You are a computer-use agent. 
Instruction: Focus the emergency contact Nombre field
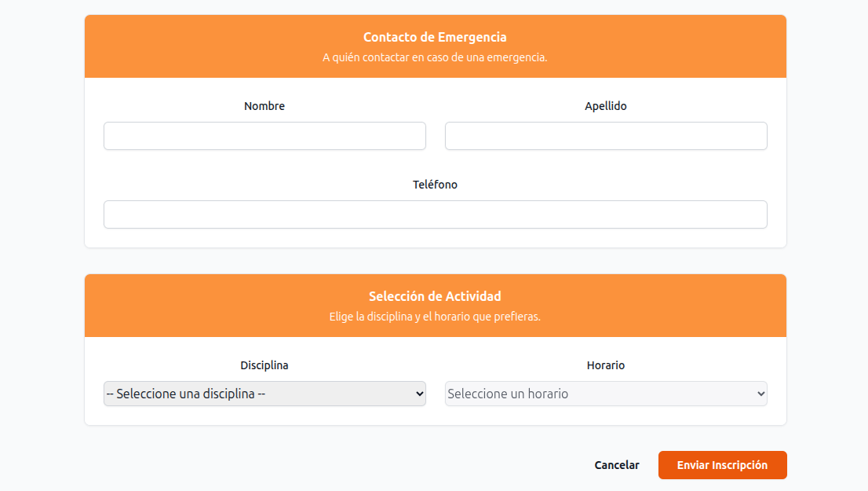(264, 136)
